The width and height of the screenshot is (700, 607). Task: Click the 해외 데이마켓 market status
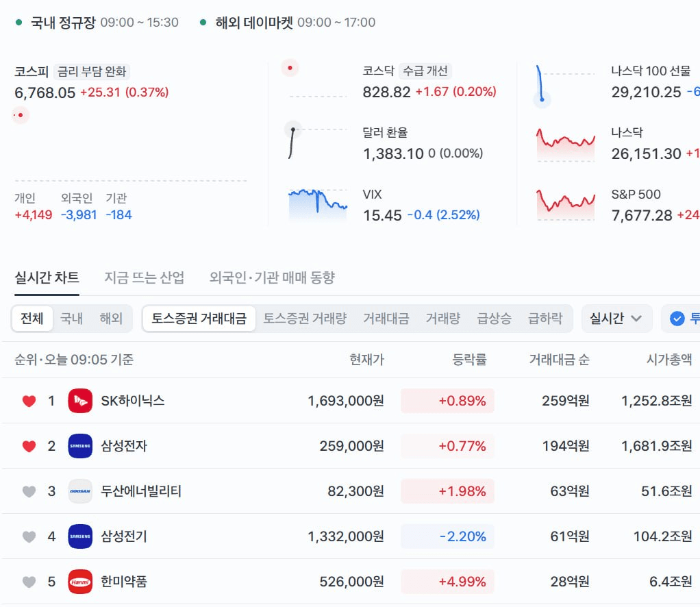[288, 23]
